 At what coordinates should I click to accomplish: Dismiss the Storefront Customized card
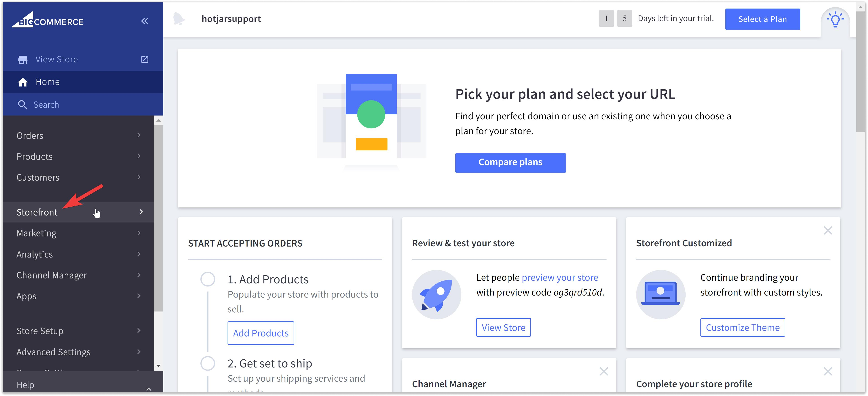tap(828, 230)
